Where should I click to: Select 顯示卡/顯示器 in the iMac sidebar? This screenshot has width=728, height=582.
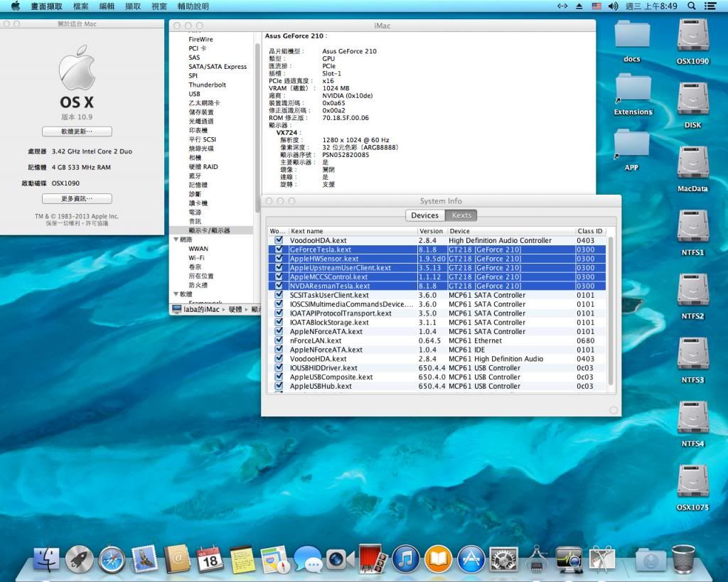[x=209, y=230]
